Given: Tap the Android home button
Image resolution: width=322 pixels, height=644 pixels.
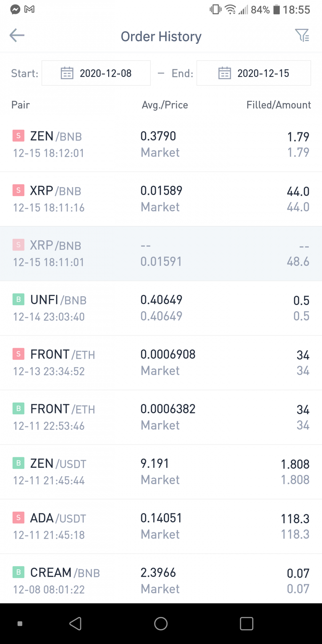Looking at the screenshot, I should click(x=161, y=624).
